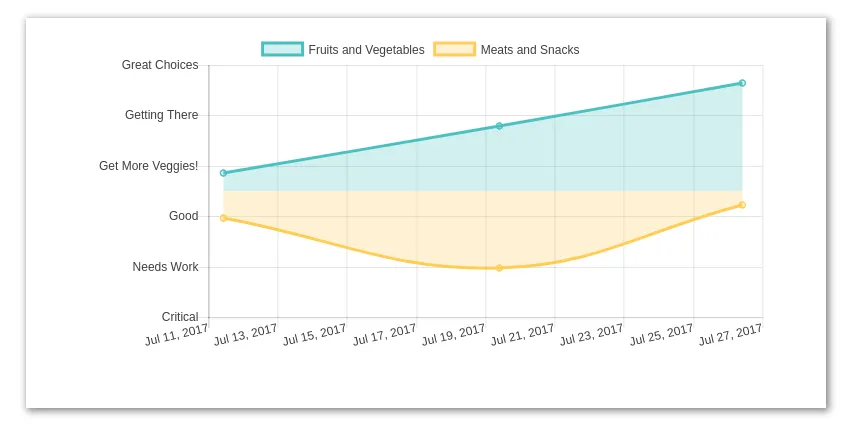Click the "Needs Work" y-axis label
854x433 pixels.
(165, 267)
